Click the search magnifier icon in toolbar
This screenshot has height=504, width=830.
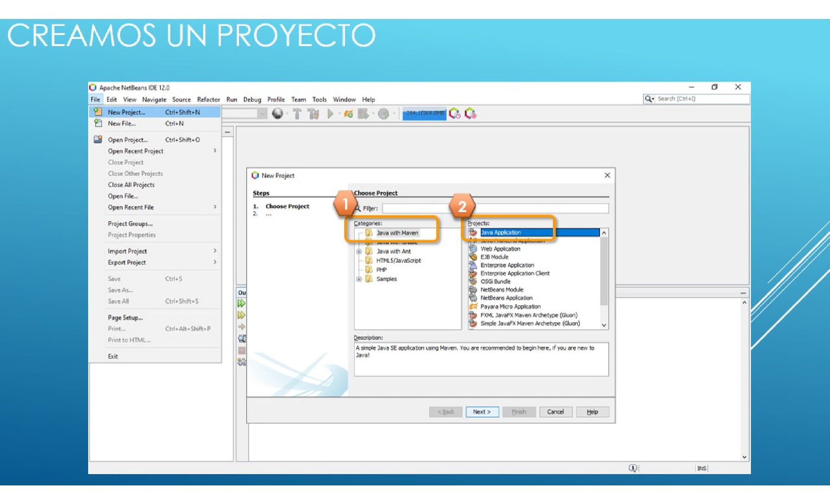click(649, 99)
